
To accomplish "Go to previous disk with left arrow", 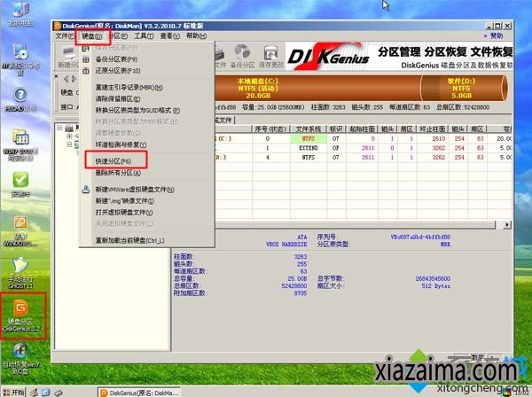I will point(66,79).
